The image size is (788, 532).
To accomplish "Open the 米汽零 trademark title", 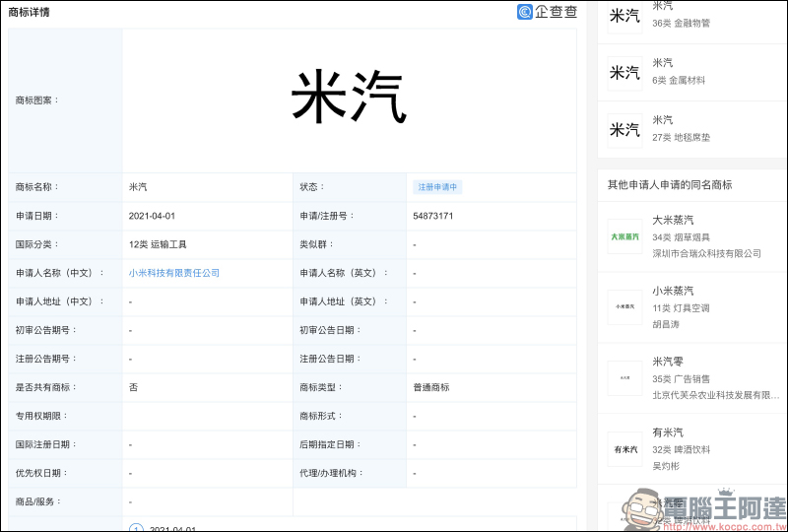I will tap(668, 362).
